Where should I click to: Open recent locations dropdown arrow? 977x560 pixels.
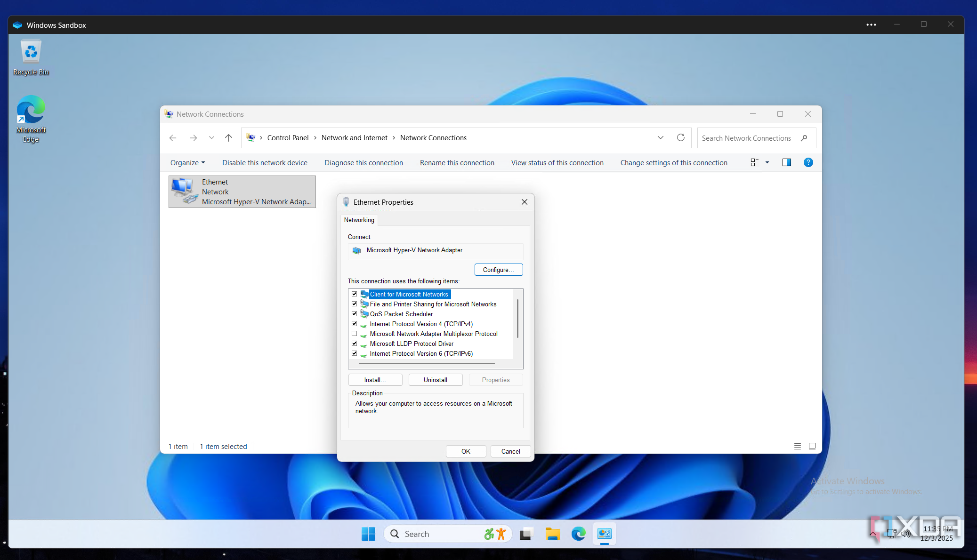coord(211,138)
